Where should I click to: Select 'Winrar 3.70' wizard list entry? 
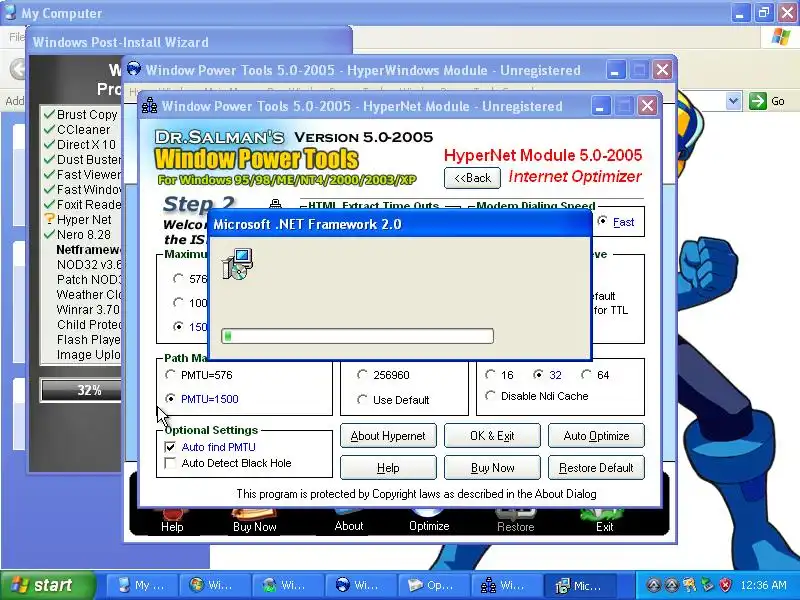(88, 310)
